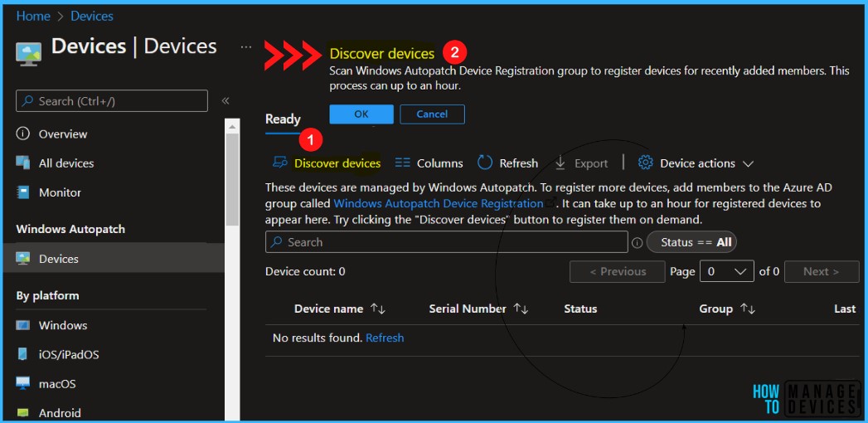Open macOS platform entry
Viewport: 868px width, 423px height.
click(x=57, y=384)
